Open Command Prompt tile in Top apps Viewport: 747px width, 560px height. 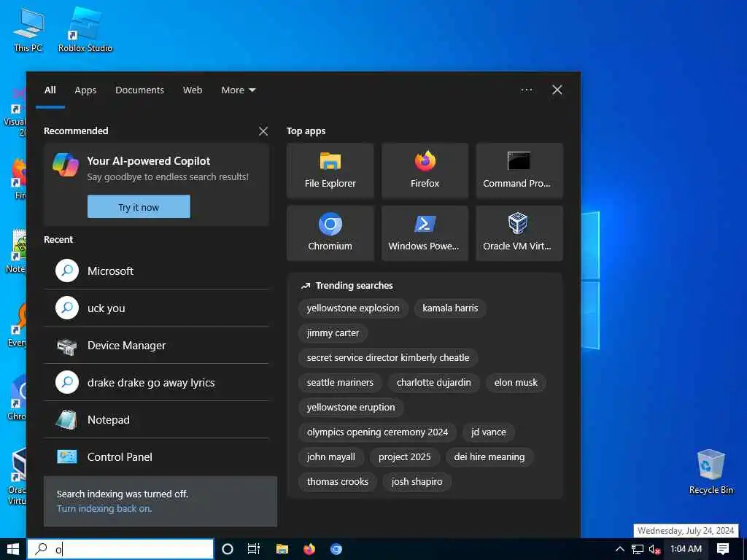pos(519,171)
